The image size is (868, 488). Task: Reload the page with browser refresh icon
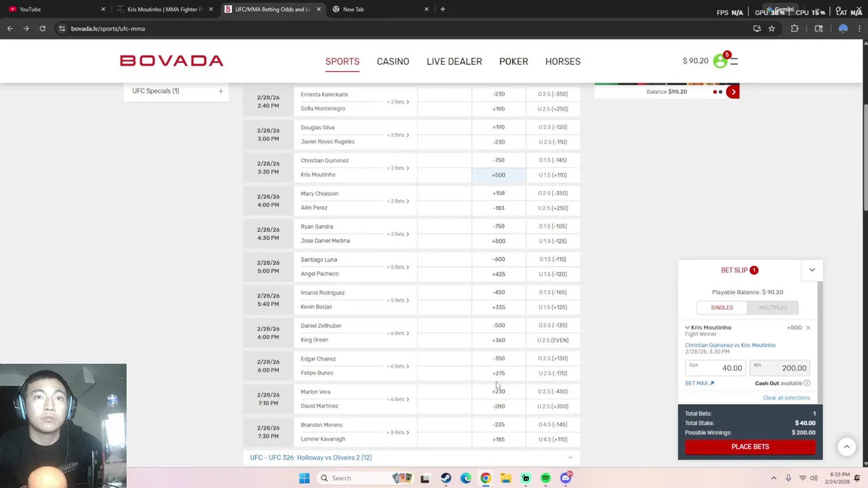42,28
